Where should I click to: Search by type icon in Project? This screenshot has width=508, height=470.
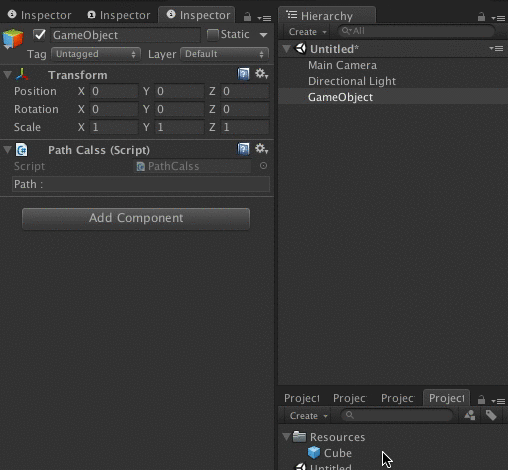pyautogui.click(x=470, y=415)
